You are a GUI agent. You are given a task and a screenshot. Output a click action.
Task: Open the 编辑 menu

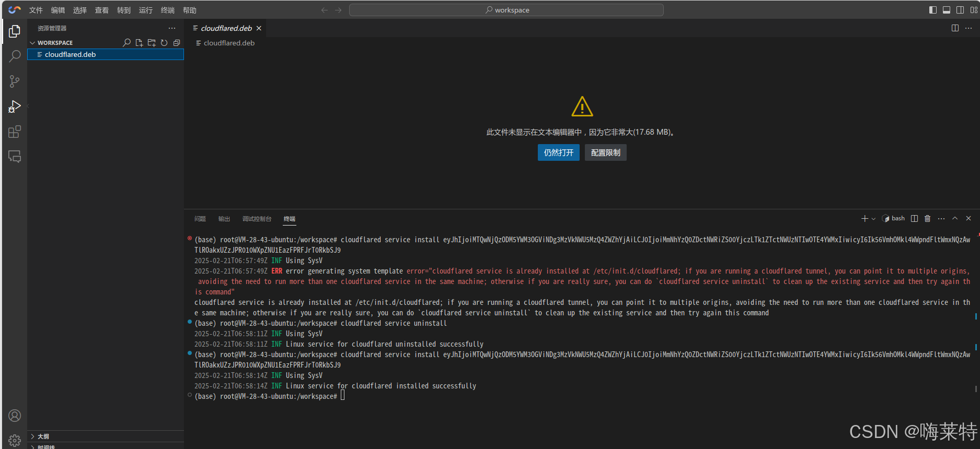click(x=58, y=10)
